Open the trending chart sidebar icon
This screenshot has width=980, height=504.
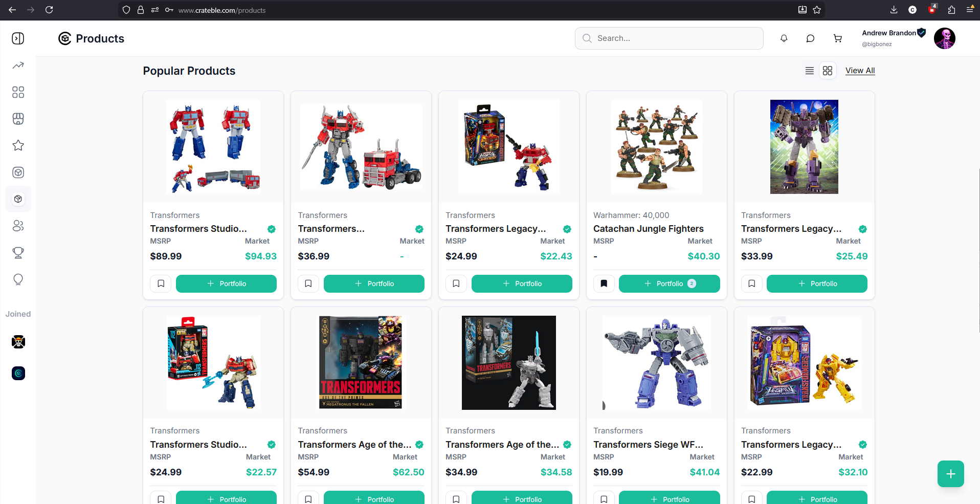pyautogui.click(x=18, y=65)
